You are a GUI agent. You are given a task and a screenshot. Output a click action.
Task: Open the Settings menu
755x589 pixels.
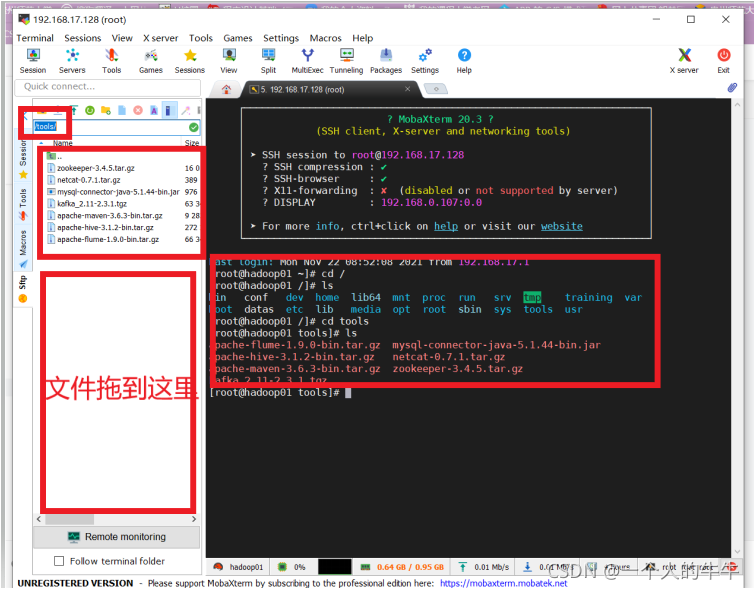281,38
